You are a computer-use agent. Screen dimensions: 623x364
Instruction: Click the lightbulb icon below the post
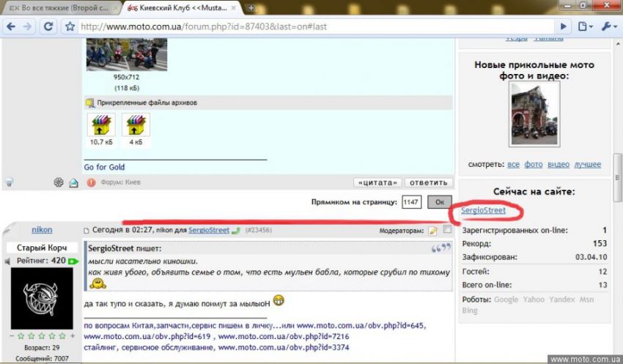[x=9, y=182]
